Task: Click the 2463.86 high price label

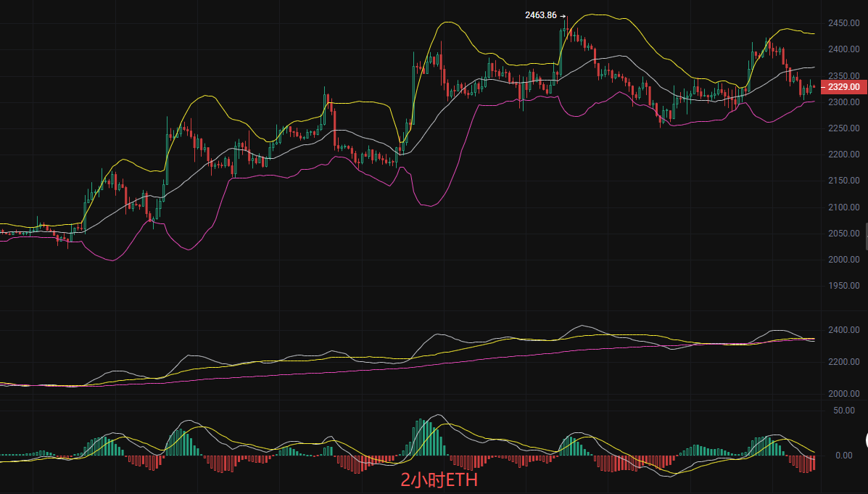Action: [540, 15]
